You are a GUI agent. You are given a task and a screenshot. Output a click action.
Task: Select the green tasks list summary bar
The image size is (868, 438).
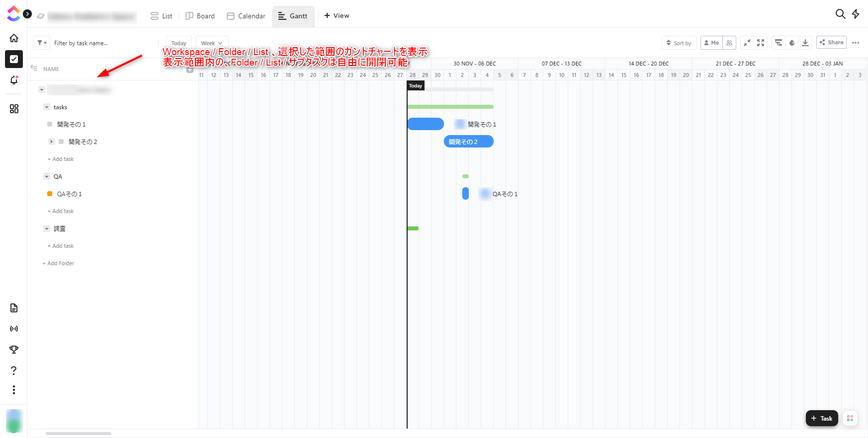point(450,107)
